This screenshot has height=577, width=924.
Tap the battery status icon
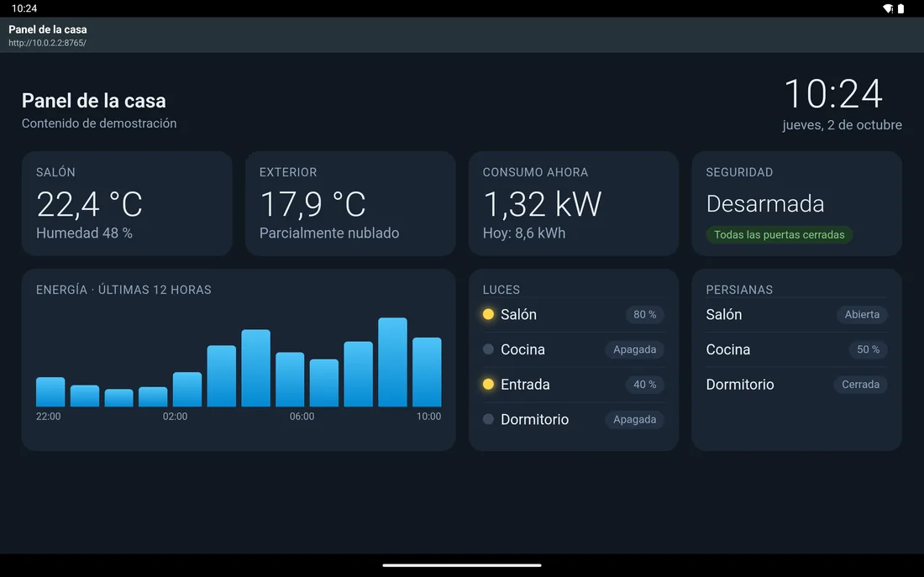tap(900, 8)
